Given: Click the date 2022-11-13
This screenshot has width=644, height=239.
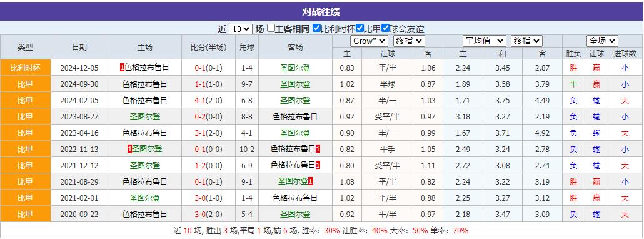Looking at the screenshot, I should click(79, 150).
